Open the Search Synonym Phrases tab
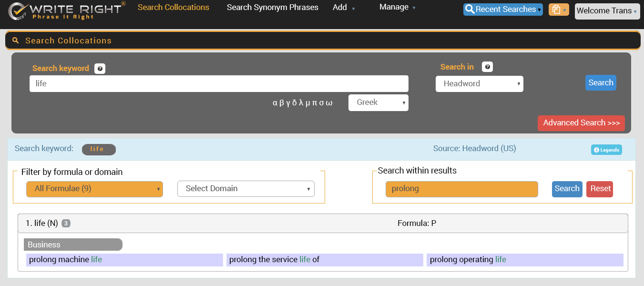Viewport: 644px width, 286px height. coord(272,8)
